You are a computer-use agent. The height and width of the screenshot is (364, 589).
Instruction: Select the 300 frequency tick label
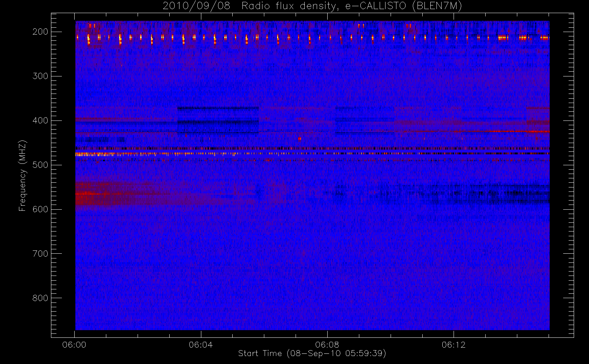point(40,76)
